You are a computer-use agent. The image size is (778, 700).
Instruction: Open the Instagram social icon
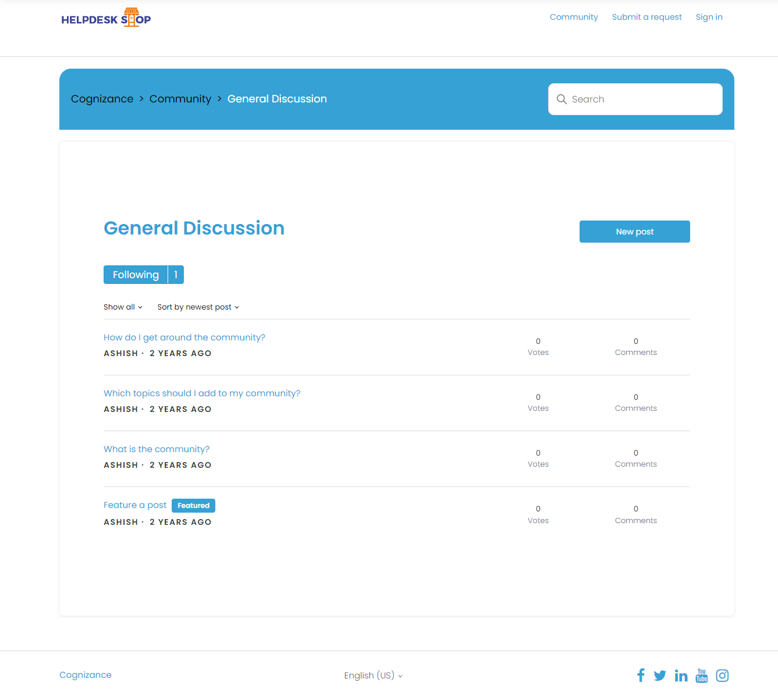click(722, 676)
